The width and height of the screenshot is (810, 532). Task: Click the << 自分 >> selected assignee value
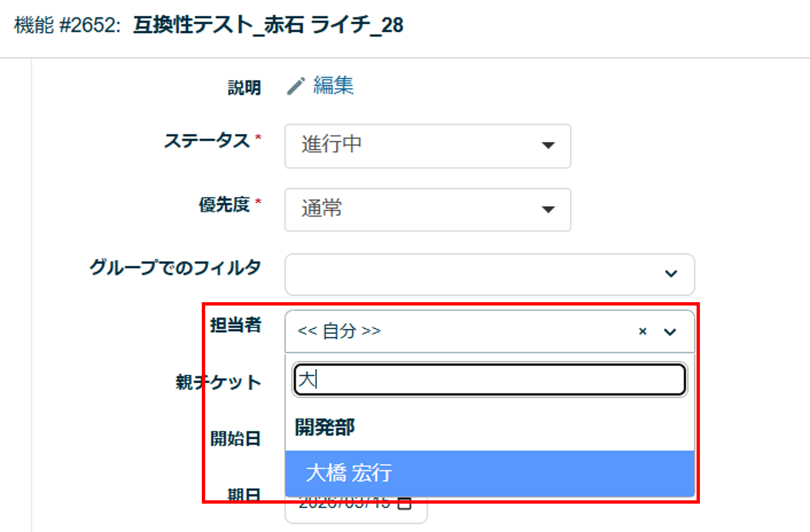pos(339,331)
